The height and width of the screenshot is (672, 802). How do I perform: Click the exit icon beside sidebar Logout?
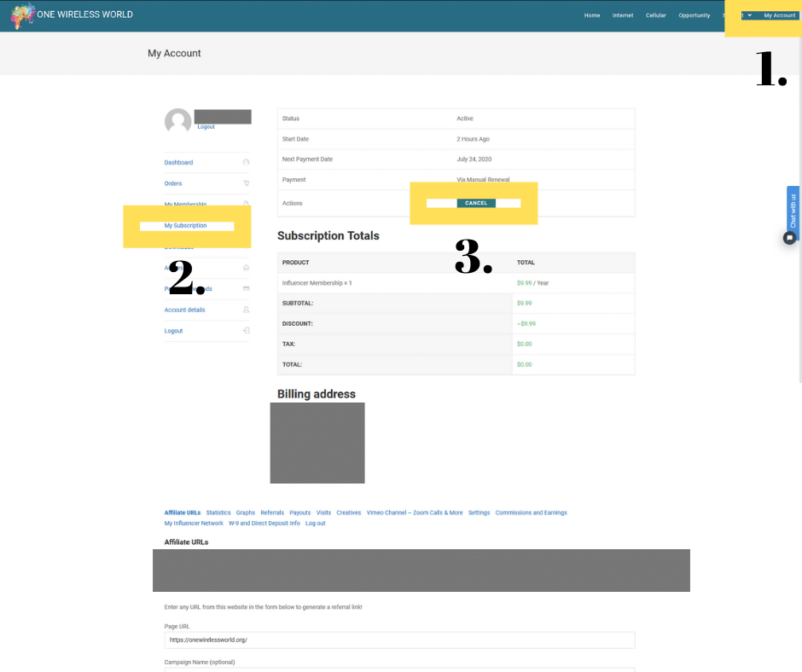[246, 330]
